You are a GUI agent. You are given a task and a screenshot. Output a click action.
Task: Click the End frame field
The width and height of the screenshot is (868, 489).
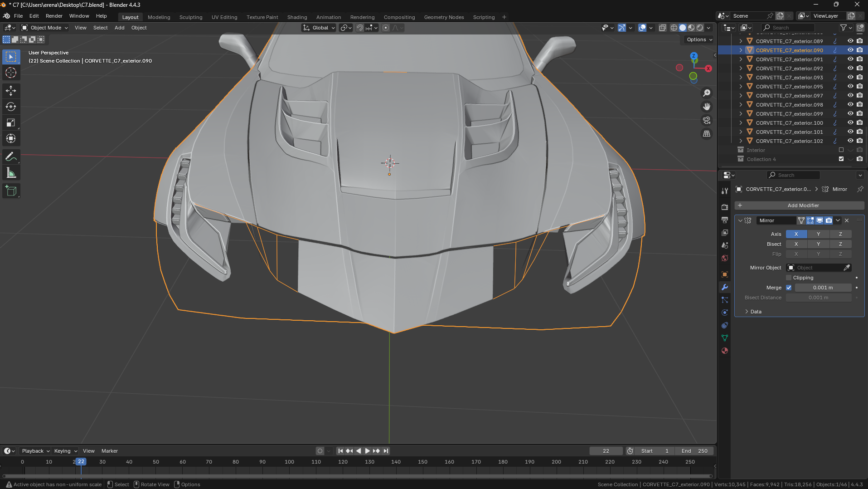694,451
